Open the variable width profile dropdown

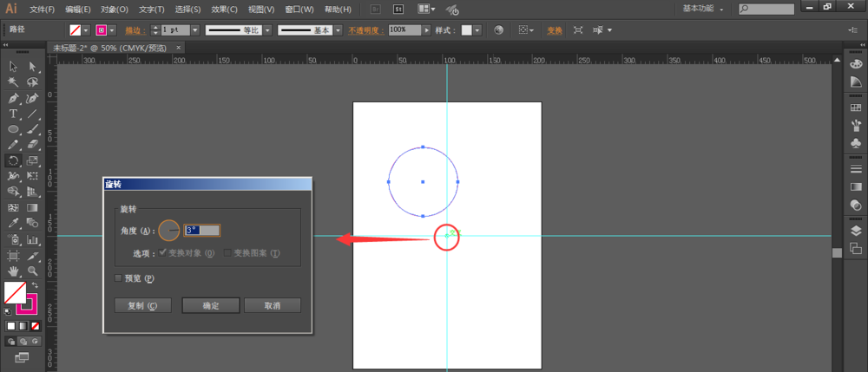pos(267,30)
